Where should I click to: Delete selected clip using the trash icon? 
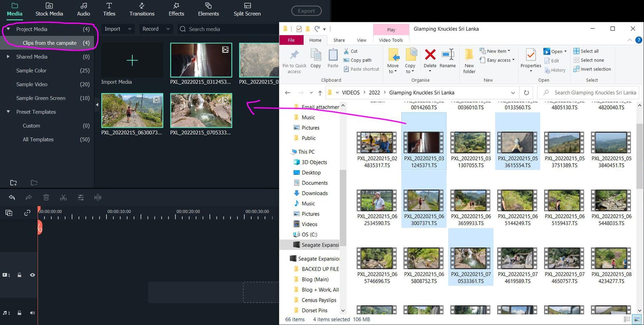click(46, 197)
